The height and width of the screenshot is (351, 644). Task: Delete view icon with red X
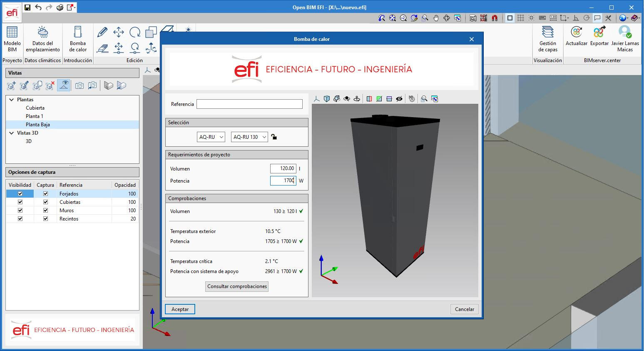coord(50,85)
